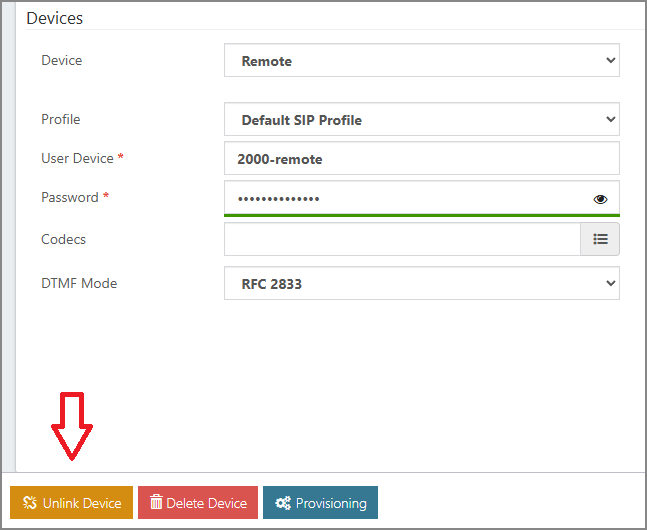Open the Profile dropdown showing Default SIP Profile

pos(422,119)
